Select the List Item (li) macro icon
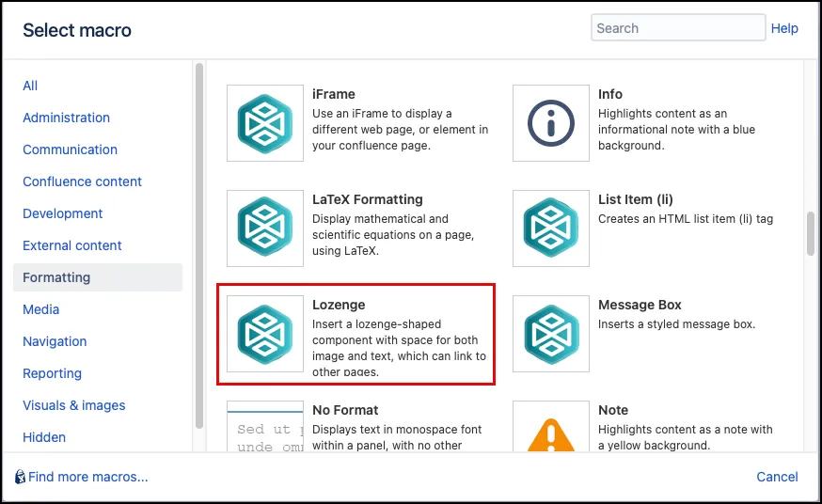The height and width of the screenshot is (504, 822). 550,228
